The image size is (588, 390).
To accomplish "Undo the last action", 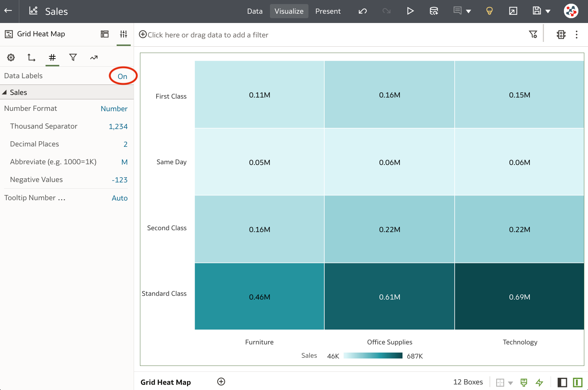I will [x=363, y=11].
